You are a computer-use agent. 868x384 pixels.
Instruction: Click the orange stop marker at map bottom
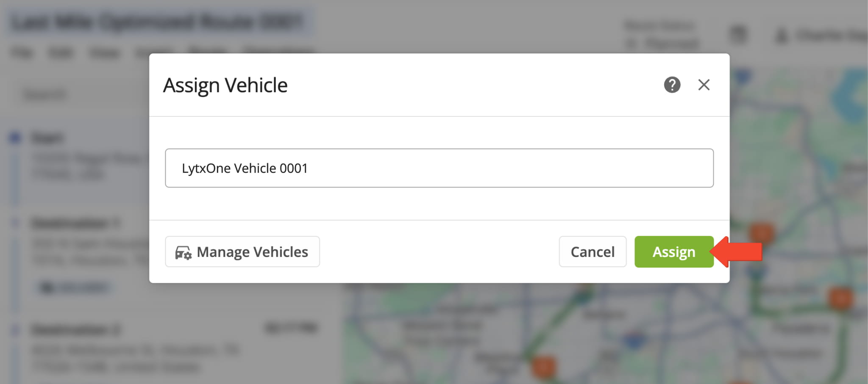543,366
